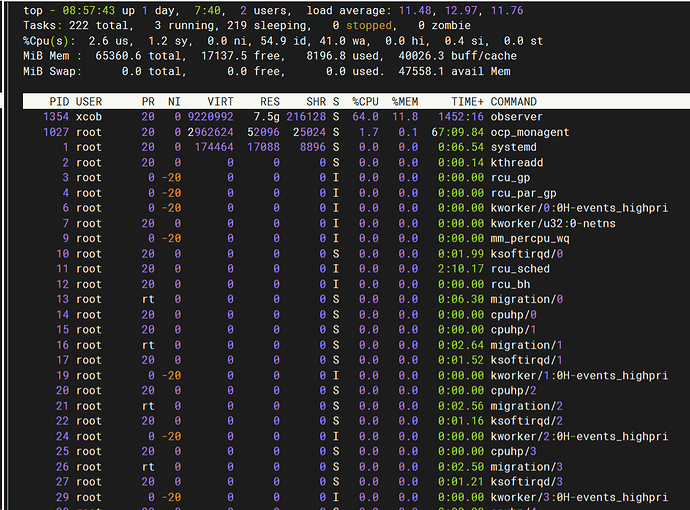
Task: Select the 'rcu_sched' process name
Action: point(520,268)
